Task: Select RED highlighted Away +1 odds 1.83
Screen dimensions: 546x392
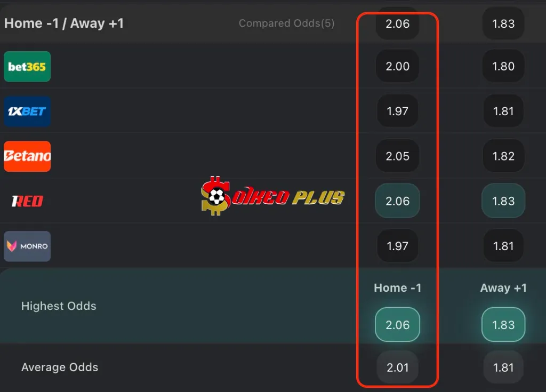Action: tap(503, 201)
